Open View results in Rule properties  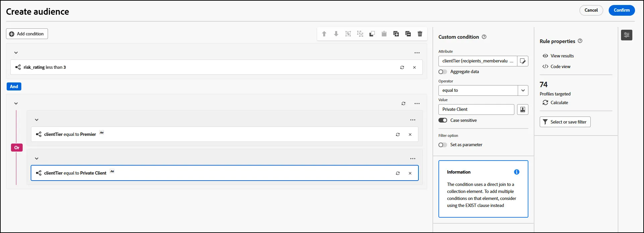[558, 56]
